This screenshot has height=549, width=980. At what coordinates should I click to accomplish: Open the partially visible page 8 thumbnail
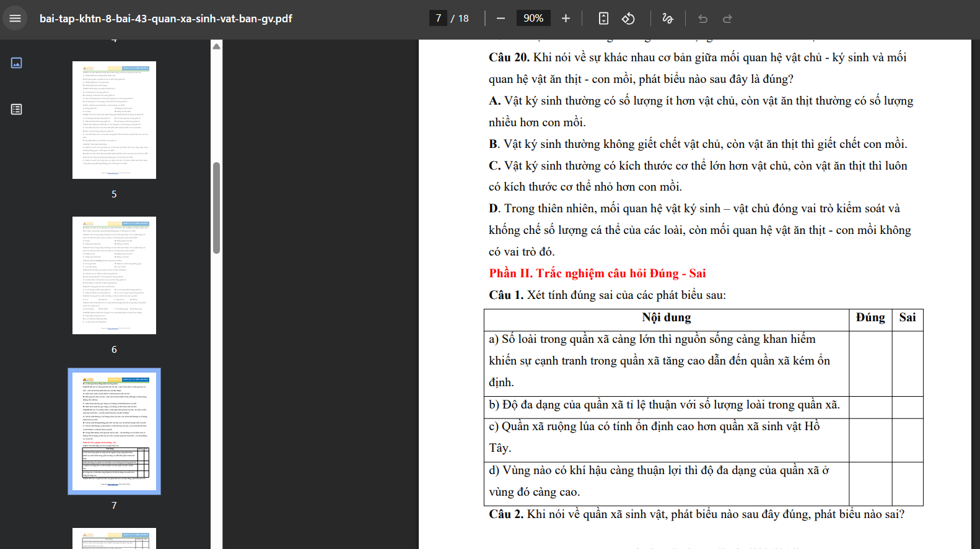click(x=114, y=538)
